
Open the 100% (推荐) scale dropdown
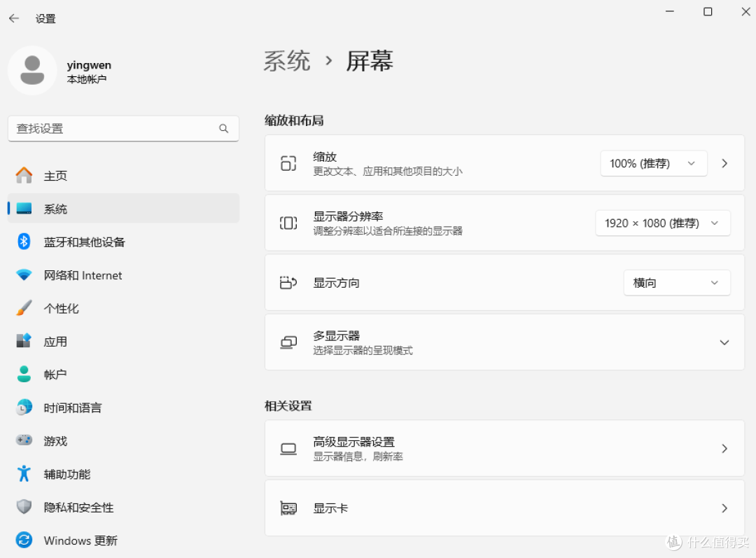point(653,164)
